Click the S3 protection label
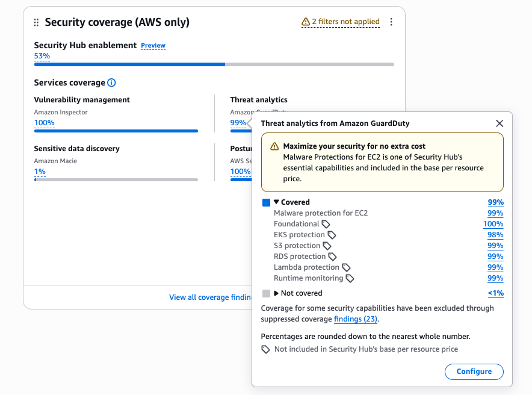 point(297,246)
